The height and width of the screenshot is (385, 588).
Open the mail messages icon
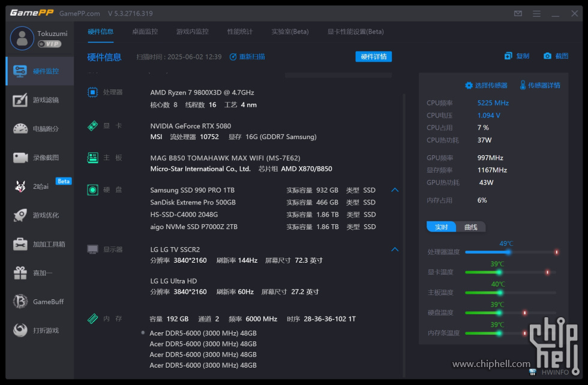[x=518, y=14]
